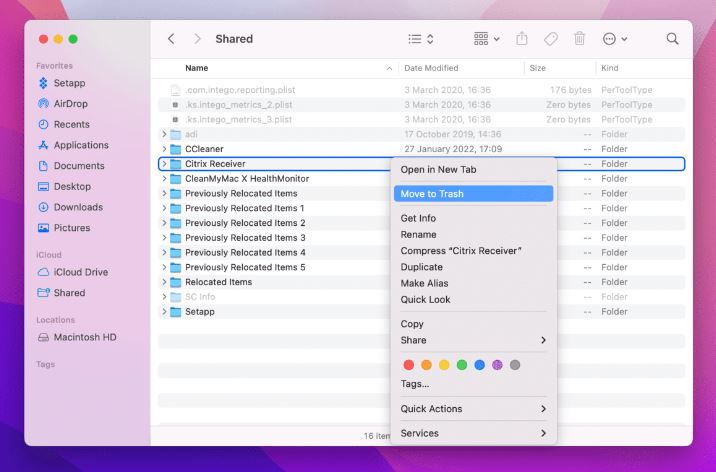The height and width of the screenshot is (472, 716).
Task: Apply the gray tag color
Action: (x=515, y=365)
